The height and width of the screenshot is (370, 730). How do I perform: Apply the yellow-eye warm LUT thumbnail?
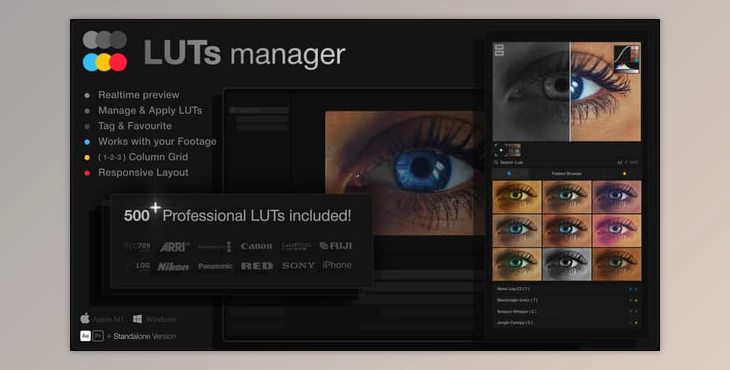(517, 197)
